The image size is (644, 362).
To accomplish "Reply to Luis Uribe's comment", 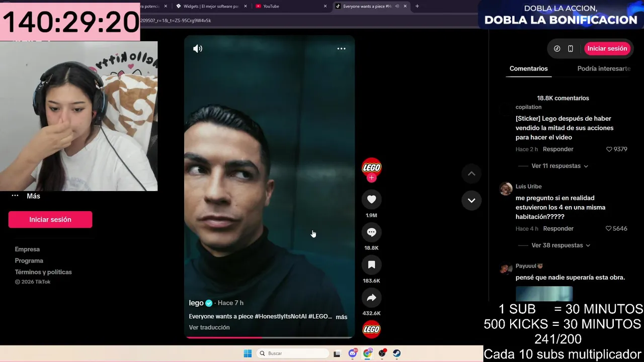I will coord(558,229).
